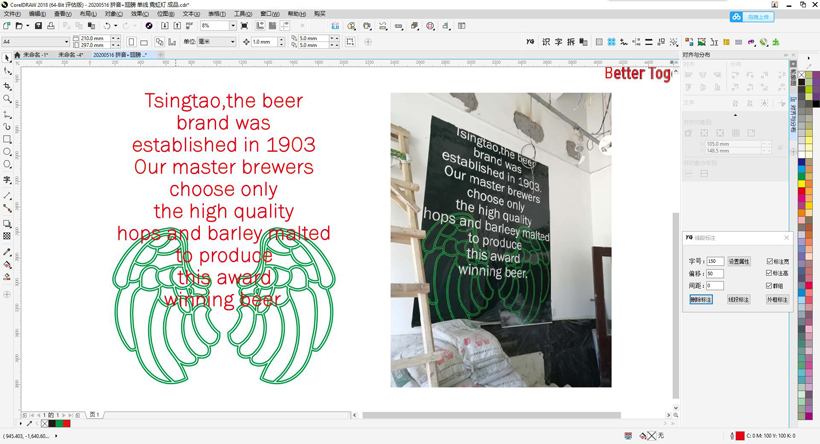Click the YG plugin icon

[x=530, y=42]
